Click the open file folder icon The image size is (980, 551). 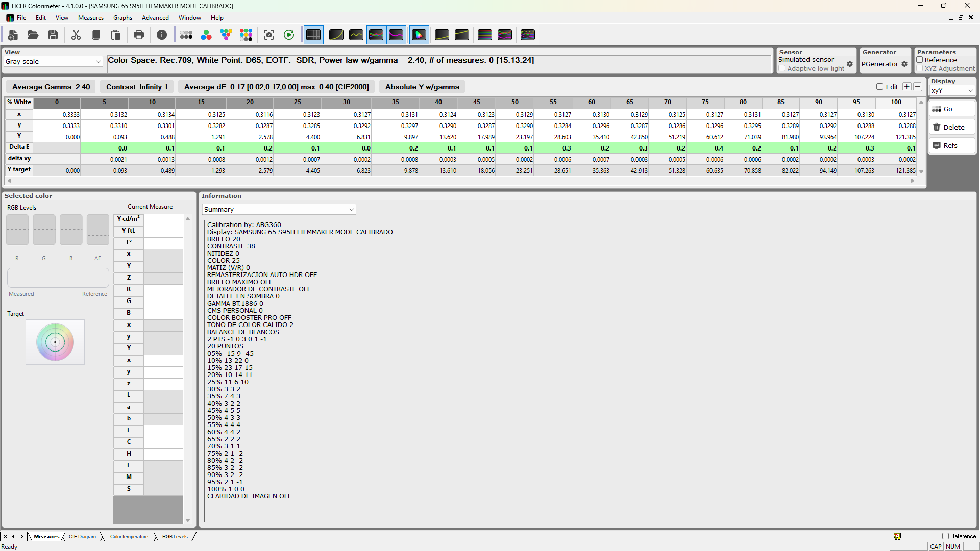click(x=33, y=35)
